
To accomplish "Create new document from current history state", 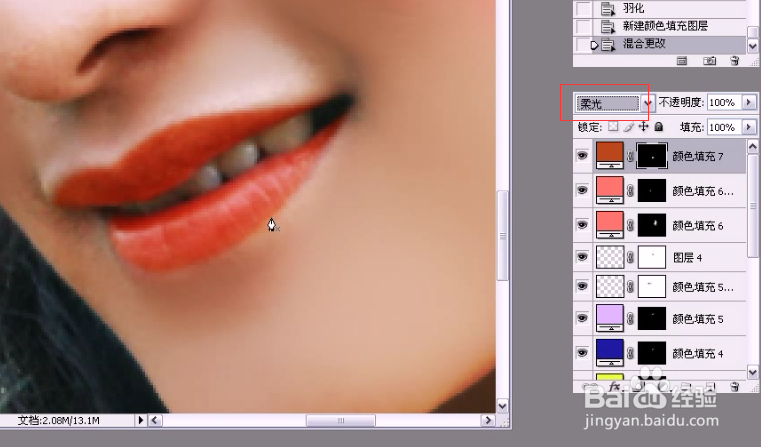I will [682, 61].
